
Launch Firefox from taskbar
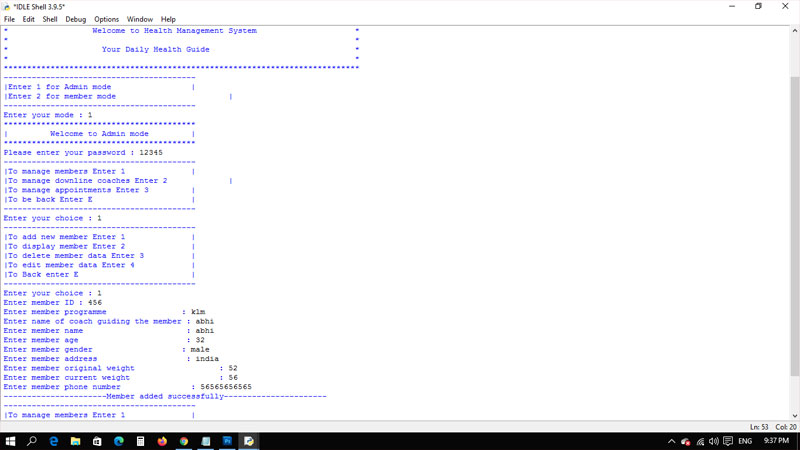point(162,441)
